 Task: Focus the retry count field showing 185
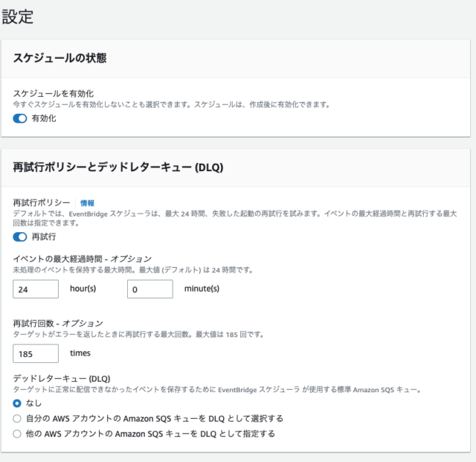pos(36,353)
